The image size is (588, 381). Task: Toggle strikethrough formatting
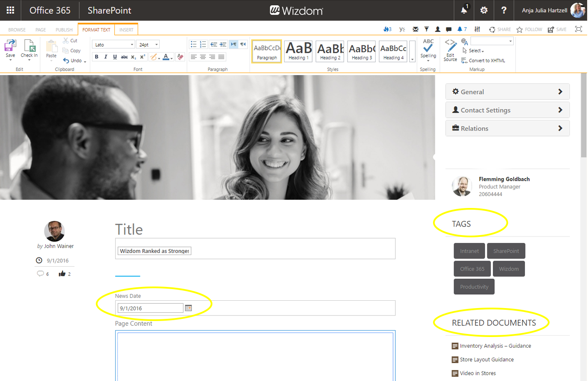click(124, 57)
